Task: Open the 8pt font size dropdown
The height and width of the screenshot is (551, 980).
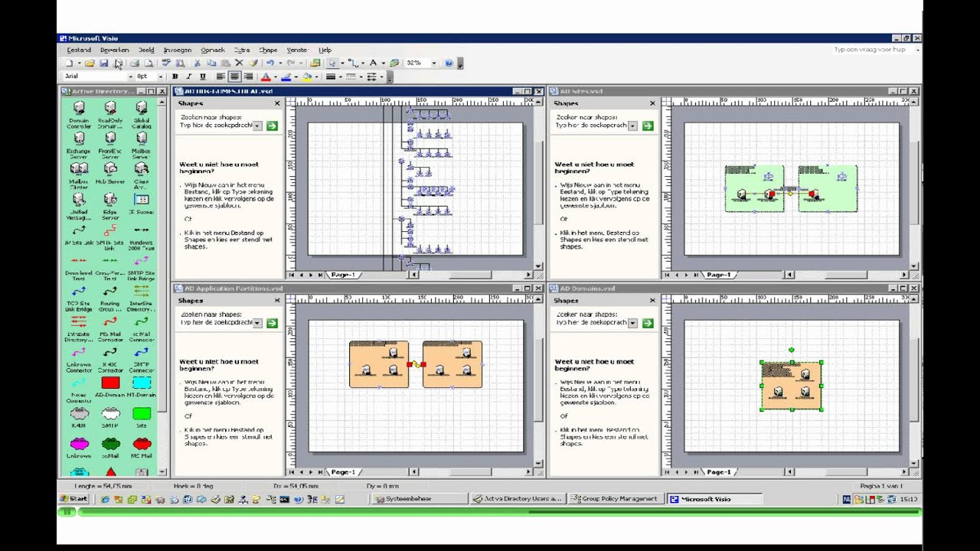Action: tap(160, 77)
